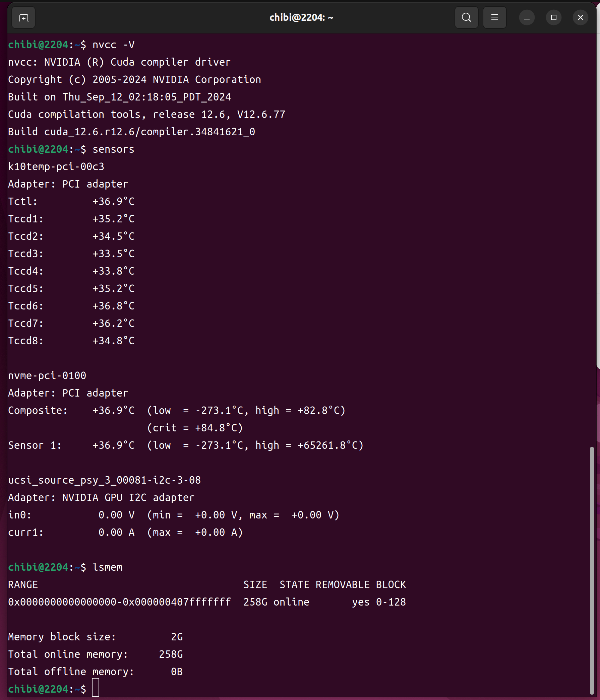
Task: Click the ucsi_source_psy device name line
Action: [x=105, y=480]
